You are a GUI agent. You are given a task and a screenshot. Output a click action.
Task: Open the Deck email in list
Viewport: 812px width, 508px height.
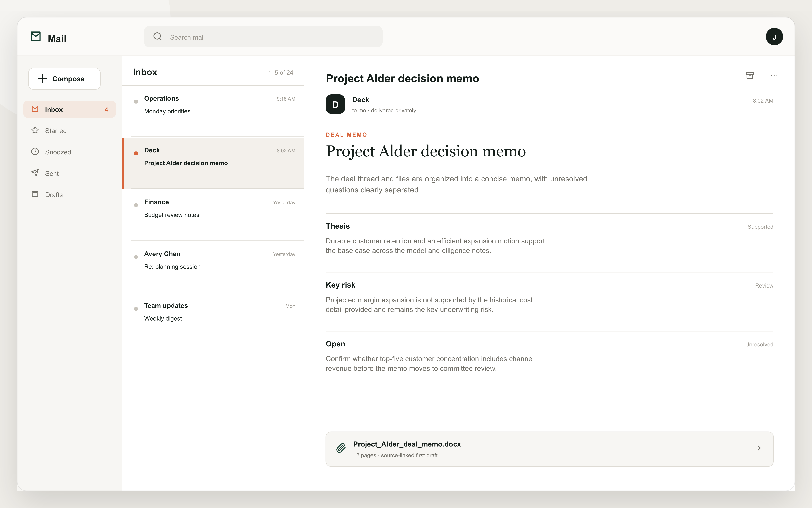[213, 163]
